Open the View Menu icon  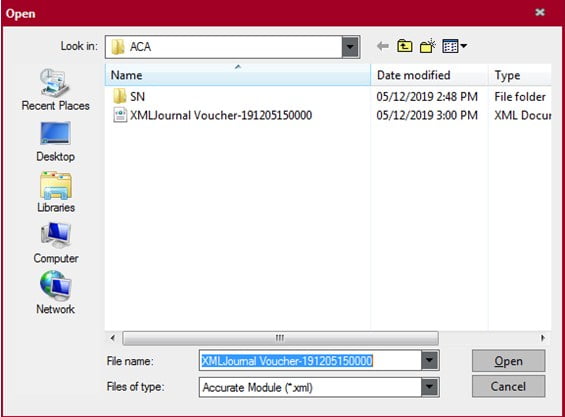454,46
